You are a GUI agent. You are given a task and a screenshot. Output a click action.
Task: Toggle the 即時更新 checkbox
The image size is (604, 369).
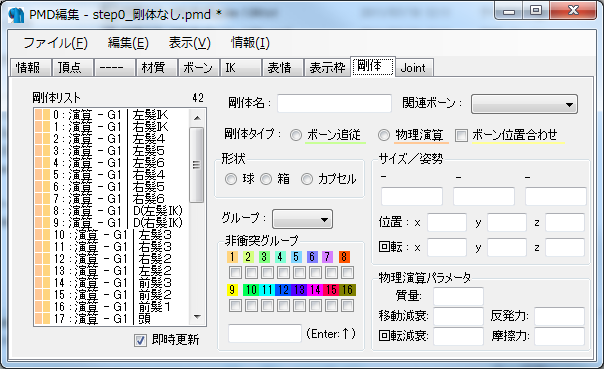click(x=140, y=340)
